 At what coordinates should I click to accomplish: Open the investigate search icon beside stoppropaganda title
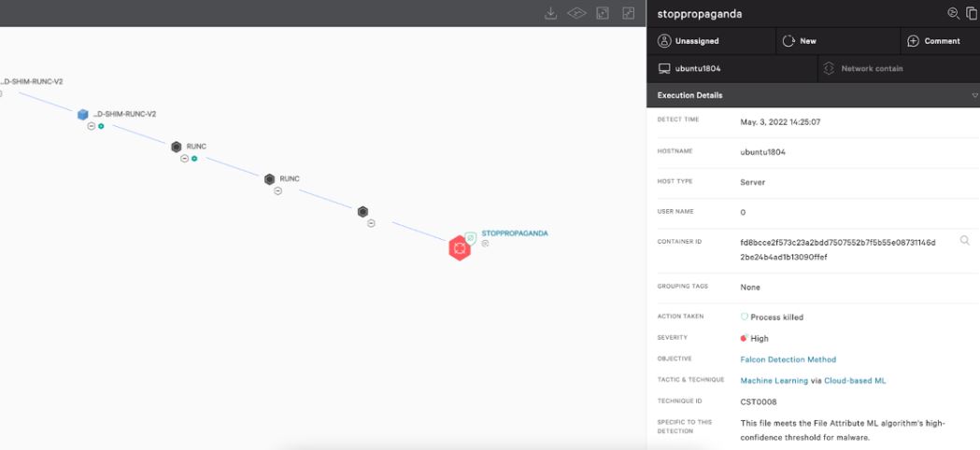click(953, 13)
